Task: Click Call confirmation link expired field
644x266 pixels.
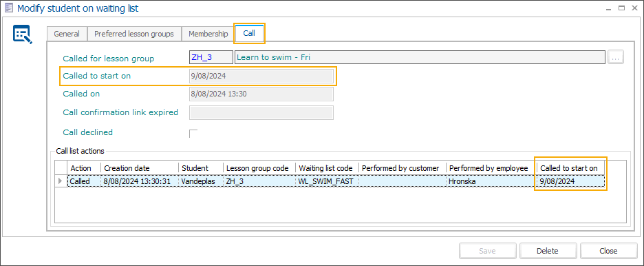Action: point(261,112)
